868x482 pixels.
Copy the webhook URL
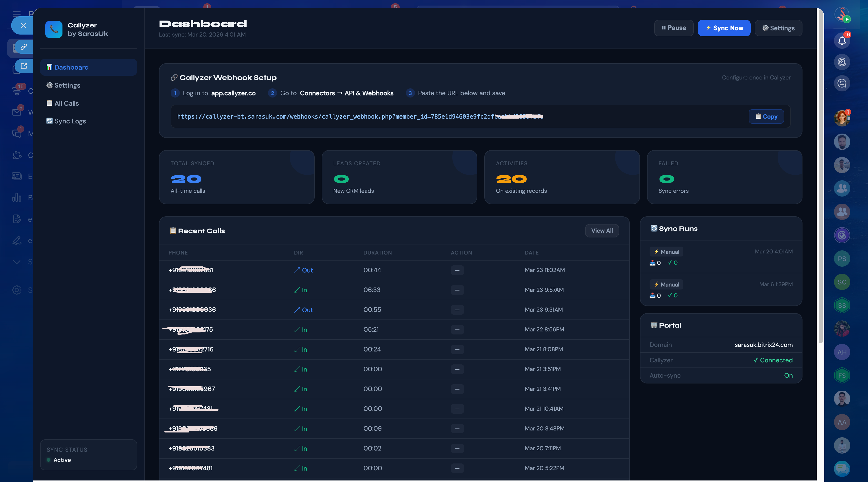tap(766, 117)
